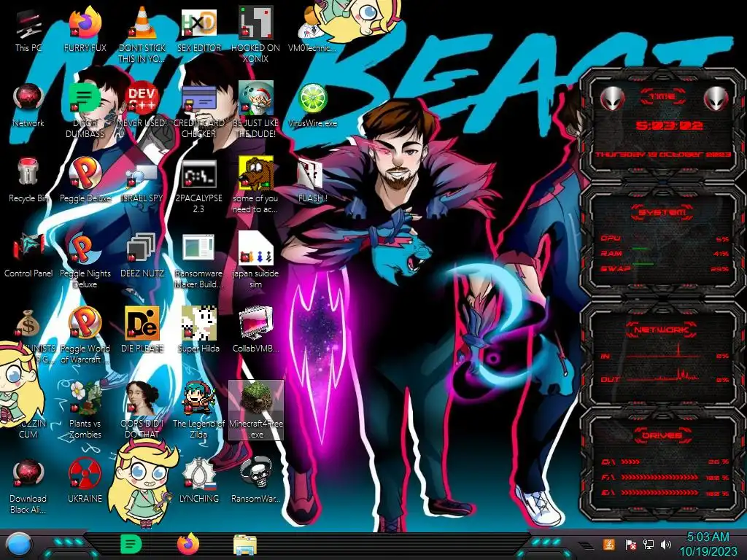Open the Action Center flag tray icon
The height and width of the screenshot is (560, 747).
(x=630, y=544)
